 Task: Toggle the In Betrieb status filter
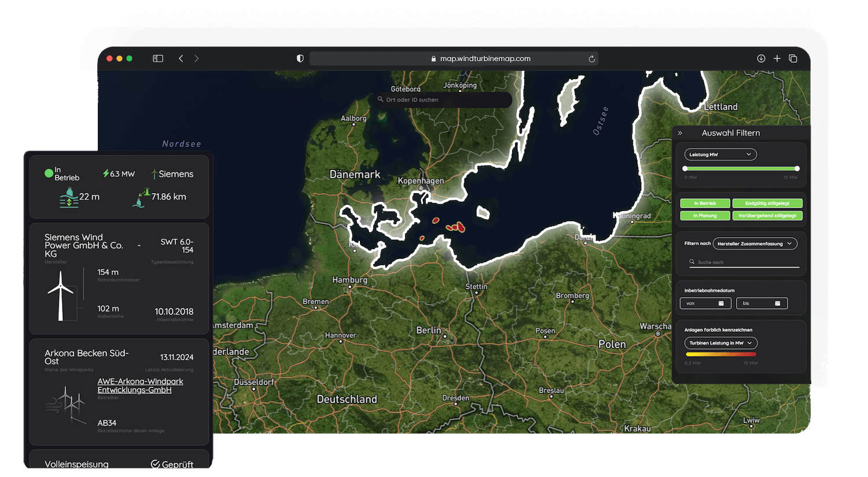(x=705, y=203)
